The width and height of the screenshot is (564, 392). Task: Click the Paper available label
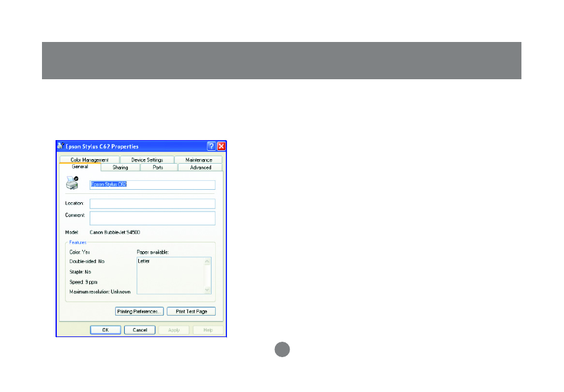[153, 252]
